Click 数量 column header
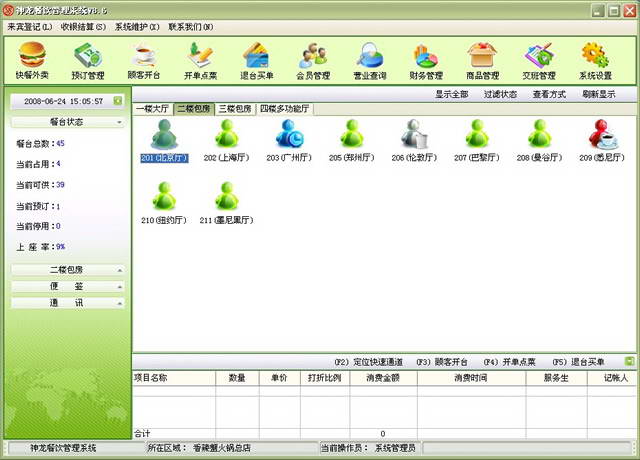This screenshot has width=640, height=460. point(237,378)
